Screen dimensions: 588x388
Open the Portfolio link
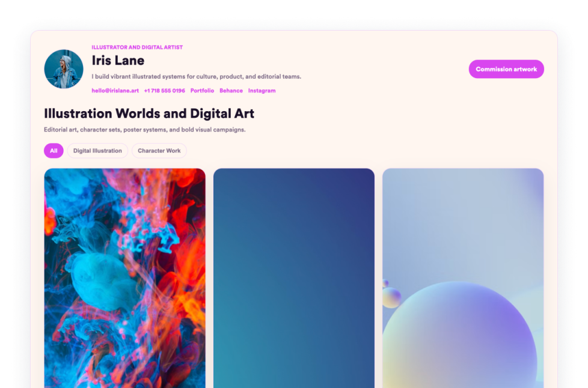tap(202, 91)
